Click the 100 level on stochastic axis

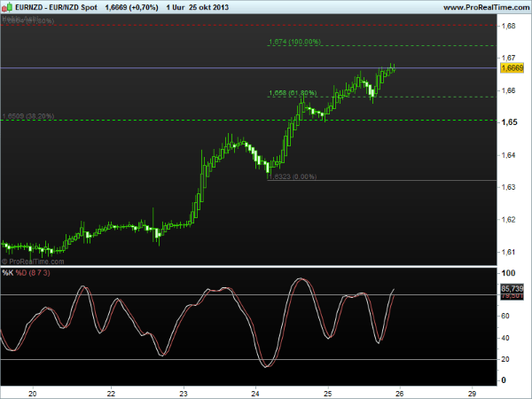click(x=508, y=273)
